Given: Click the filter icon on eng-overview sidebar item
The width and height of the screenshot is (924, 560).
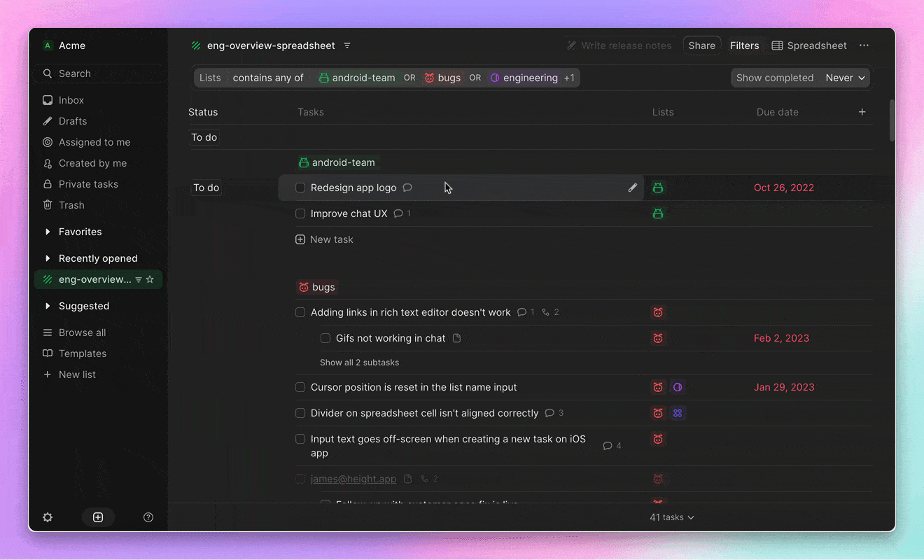Looking at the screenshot, I should click(139, 279).
